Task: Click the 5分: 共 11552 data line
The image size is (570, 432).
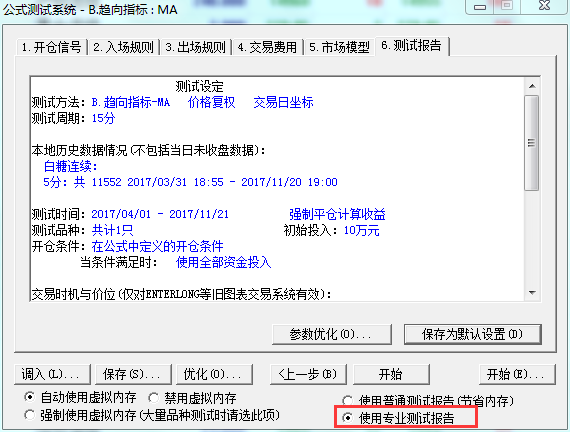Action: [190, 182]
